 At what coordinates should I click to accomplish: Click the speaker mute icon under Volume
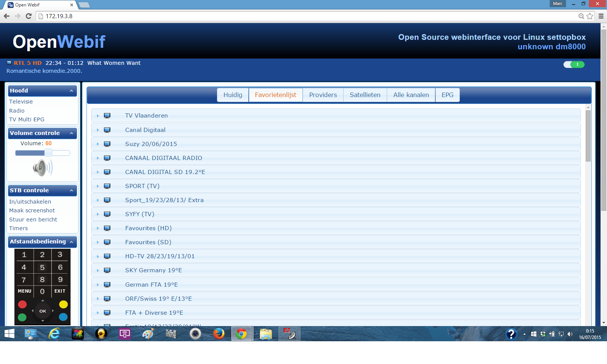click(42, 168)
